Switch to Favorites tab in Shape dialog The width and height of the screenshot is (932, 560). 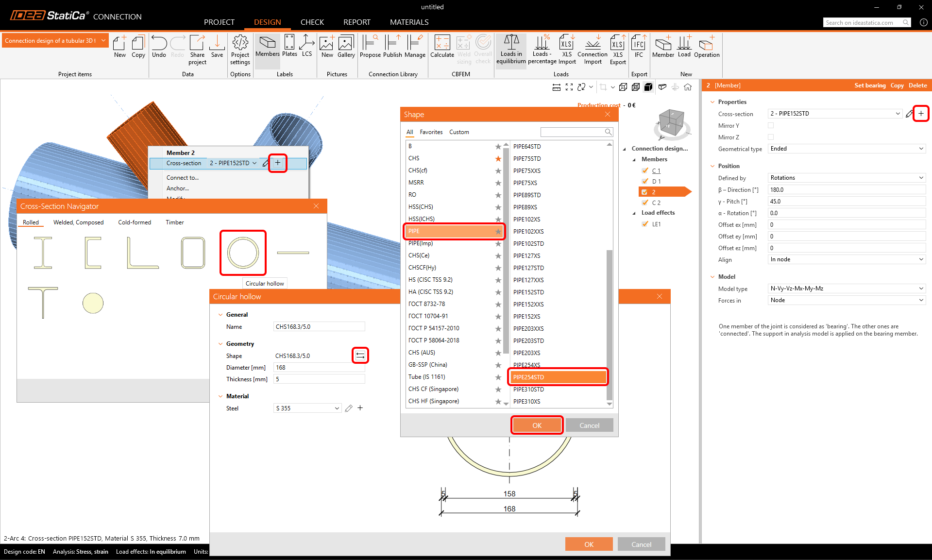(x=431, y=132)
